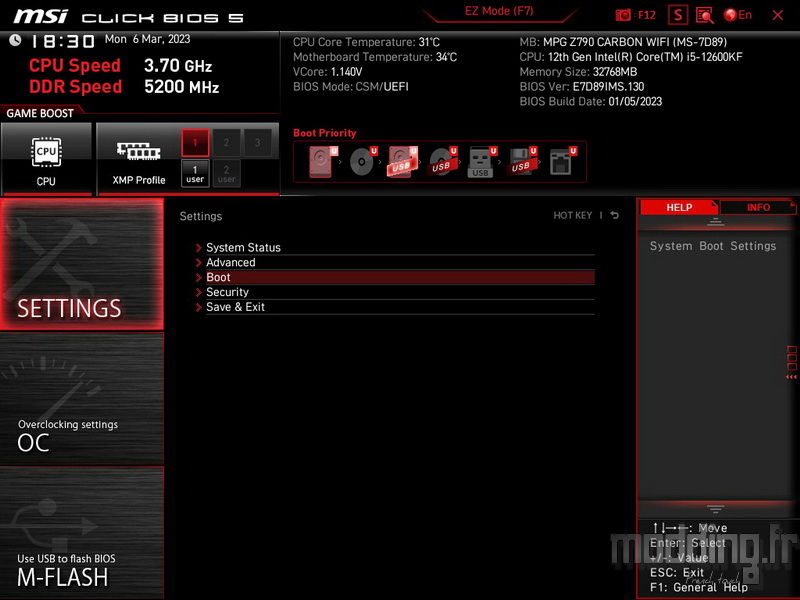Toggle the CPU Game Boost button
The image size is (800, 600).
pyautogui.click(x=46, y=159)
